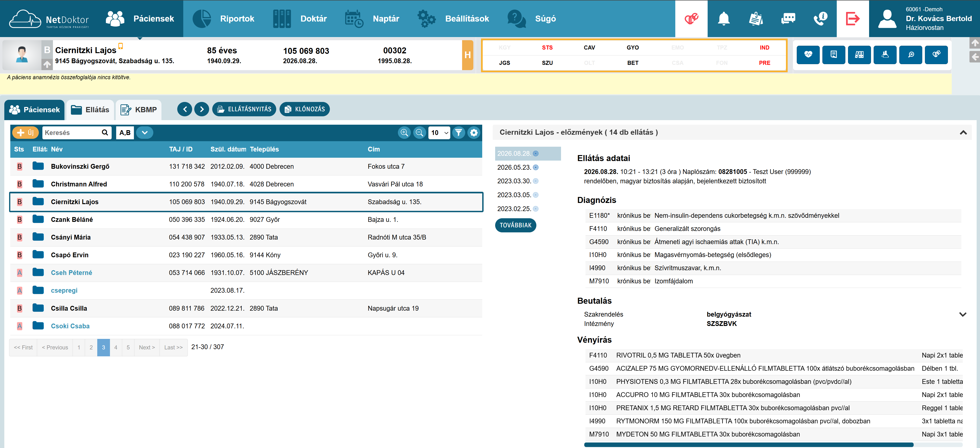Open the phone info support icon
Screen dimensions: 980x448
pyautogui.click(x=820, y=19)
